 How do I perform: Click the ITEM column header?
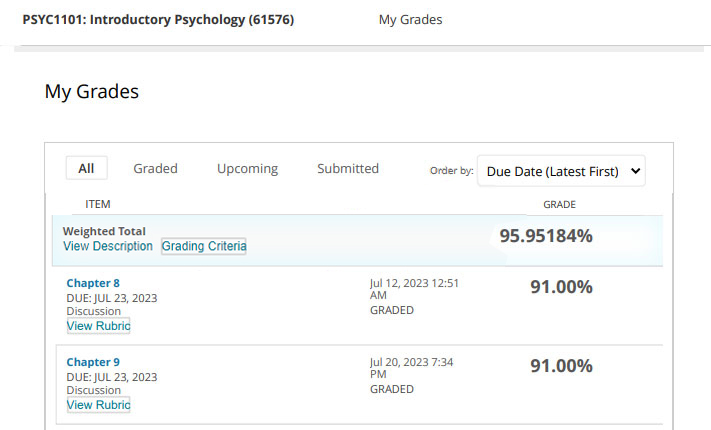click(x=97, y=204)
